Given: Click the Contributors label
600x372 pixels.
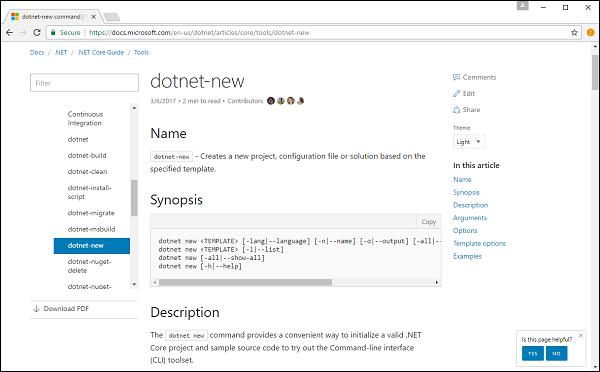Looking at the screenshot, I should (245, 101).
